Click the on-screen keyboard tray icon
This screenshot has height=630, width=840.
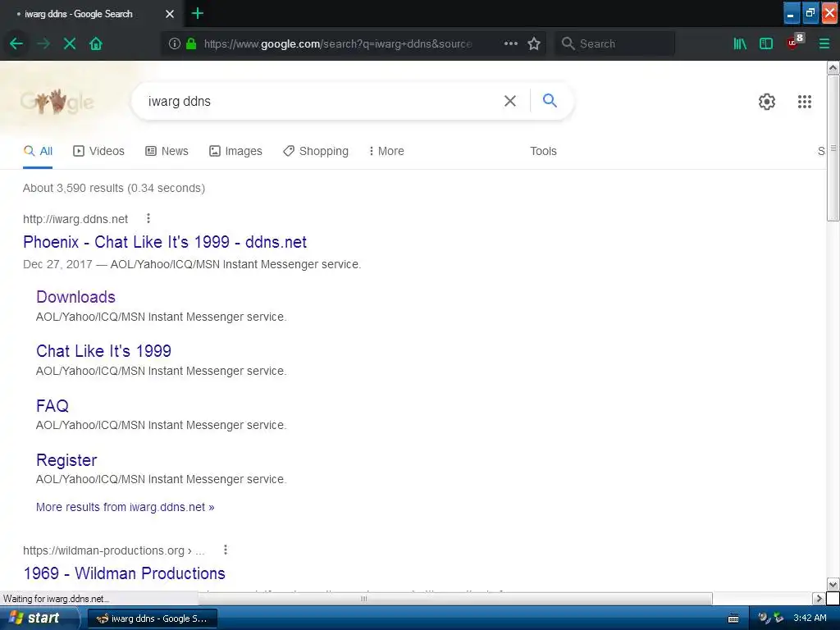[x=733, y=619]
